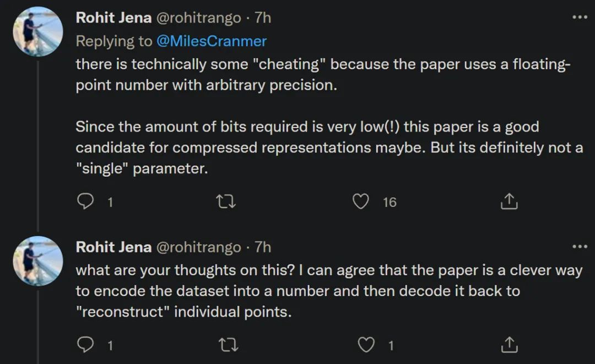Open the second tweet's profile avatar
Image resolution: width=595 pixels, height=364 pixels.
coord(37,261)
